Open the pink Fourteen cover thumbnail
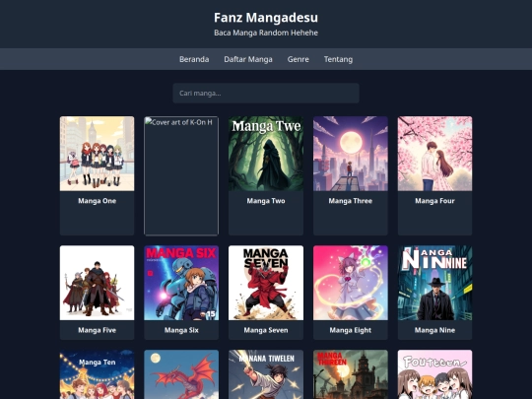This screenshot has height=399, width=532. click(x=435, y=374)
